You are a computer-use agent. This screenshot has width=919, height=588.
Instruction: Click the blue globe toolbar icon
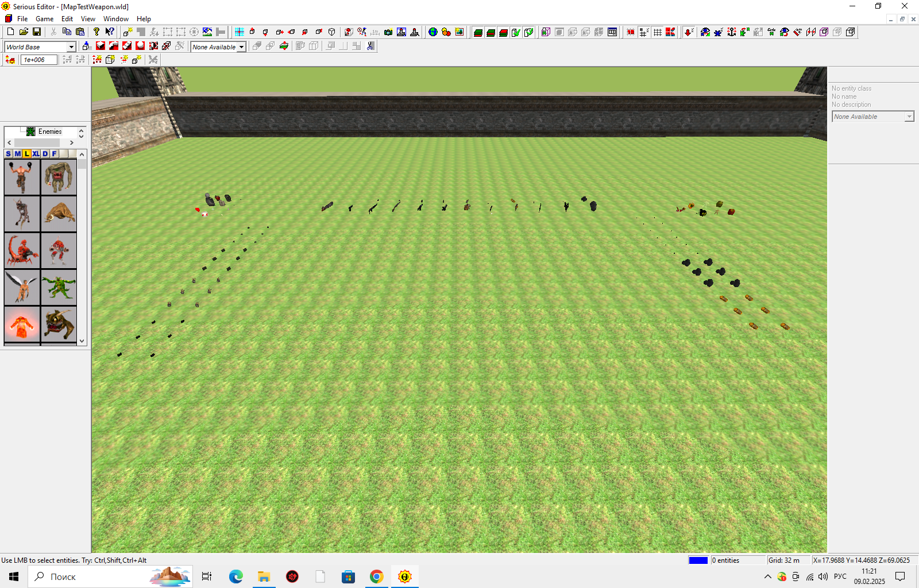433,32
